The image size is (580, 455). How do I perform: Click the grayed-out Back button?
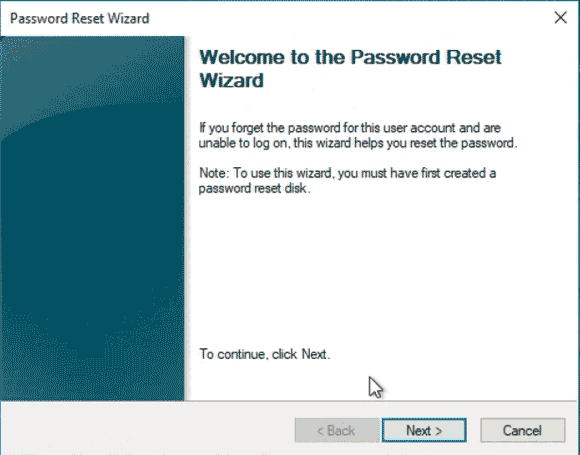point(337,430)
